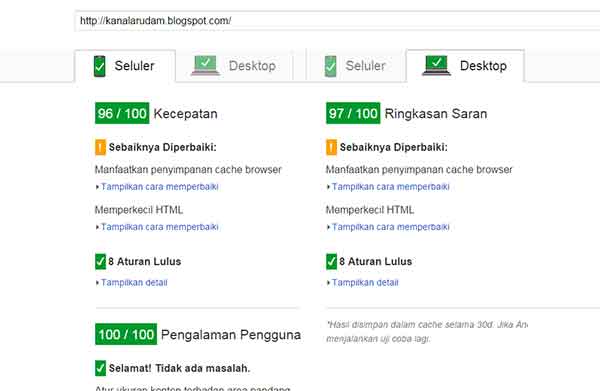This screenshot has width=600, height=391.
Task: Switch to the right Seluler tab
Action: tap(356, 66)
